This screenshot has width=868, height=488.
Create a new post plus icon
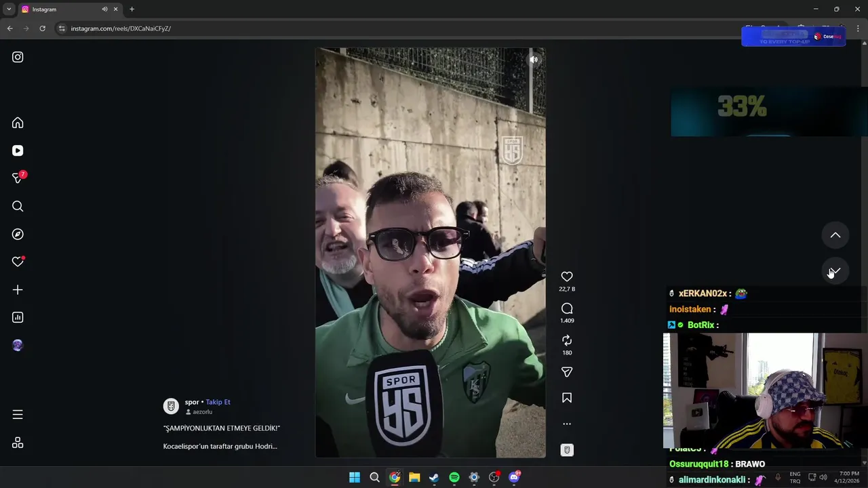(18, 289)
